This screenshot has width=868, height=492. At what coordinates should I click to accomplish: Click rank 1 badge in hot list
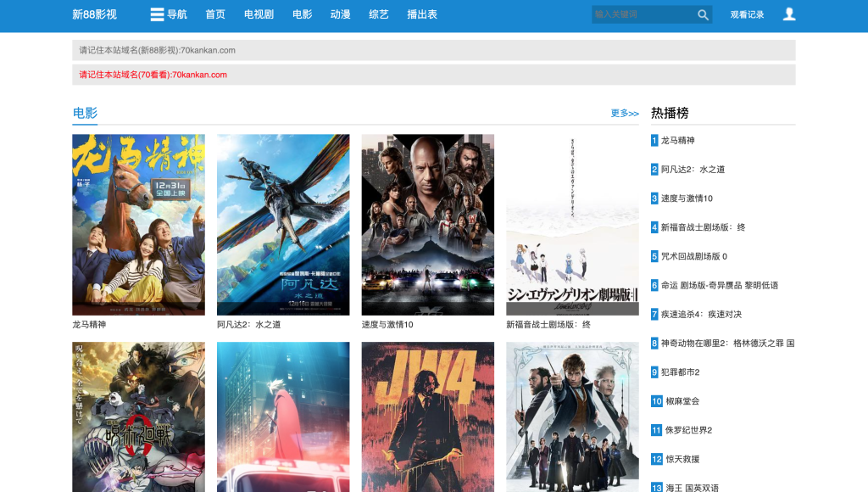654,141
